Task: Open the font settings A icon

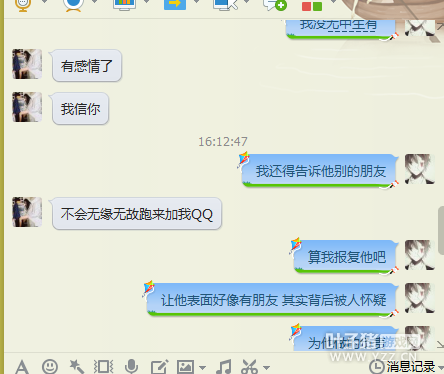Action: tap(22, 367)
